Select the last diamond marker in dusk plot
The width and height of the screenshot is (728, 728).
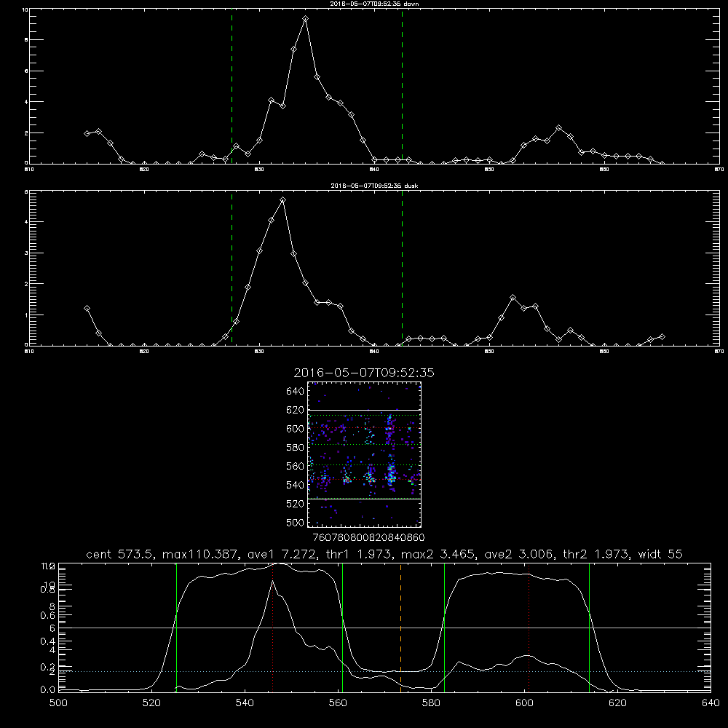[662, 336]
